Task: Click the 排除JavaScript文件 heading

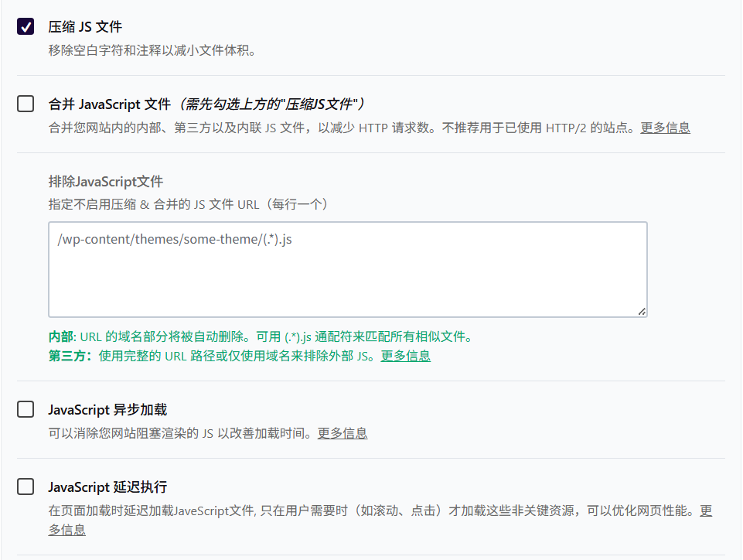Action: point(106,182)
